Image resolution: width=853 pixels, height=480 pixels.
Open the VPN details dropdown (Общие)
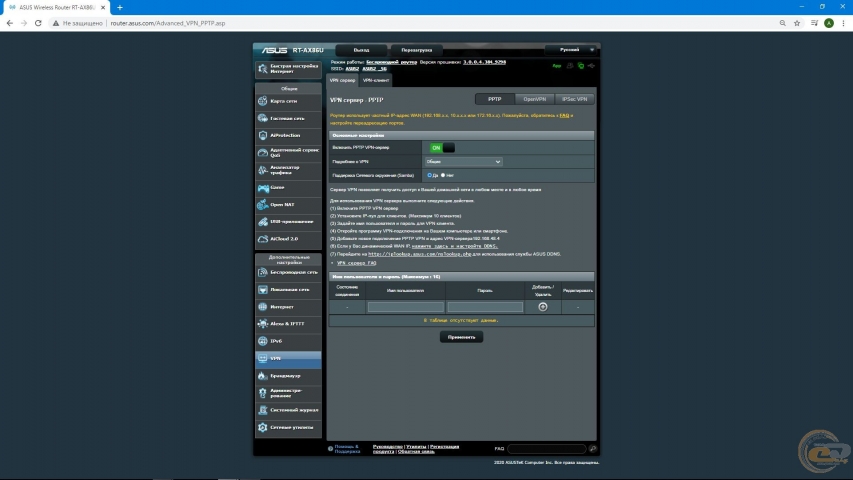(x=463, y=162)
